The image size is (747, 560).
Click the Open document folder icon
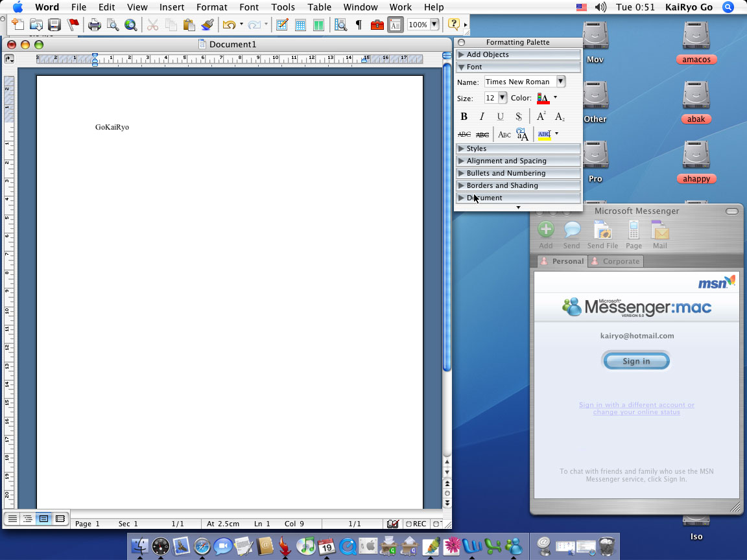click(36, 24)
